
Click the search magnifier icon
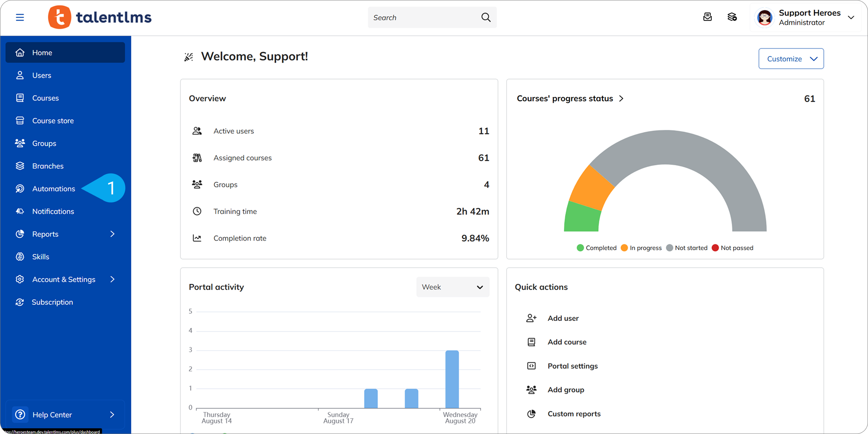(486, 17)
